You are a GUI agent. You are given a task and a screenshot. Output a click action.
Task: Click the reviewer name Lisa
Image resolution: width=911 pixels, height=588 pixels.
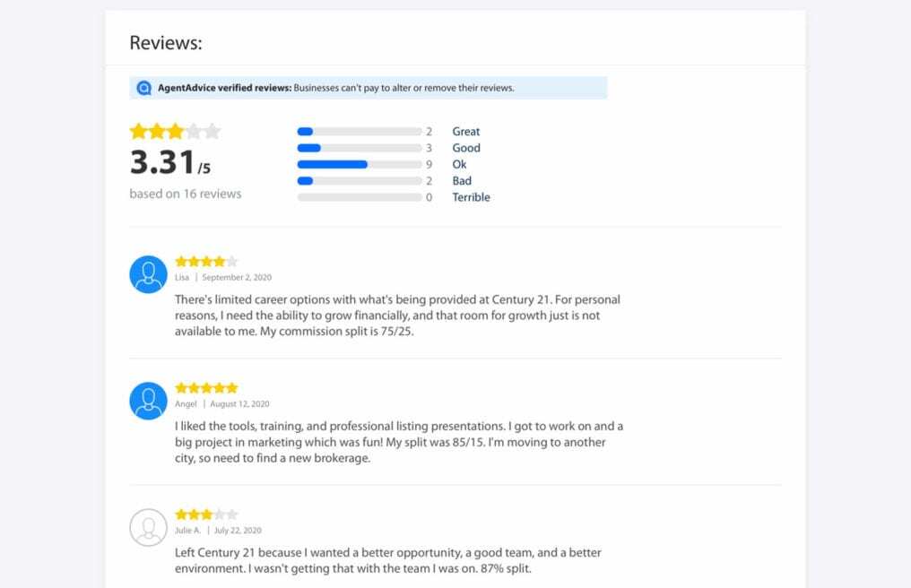(183, 278)
